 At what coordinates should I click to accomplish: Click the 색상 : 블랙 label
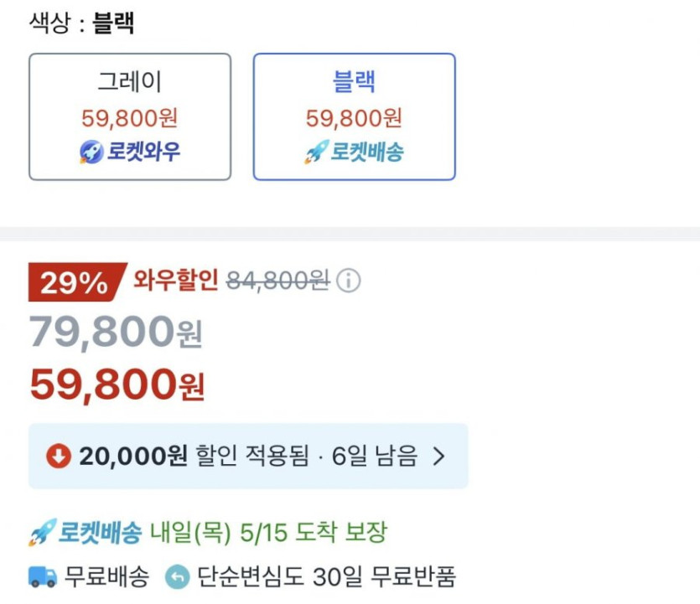click(81, 23)
